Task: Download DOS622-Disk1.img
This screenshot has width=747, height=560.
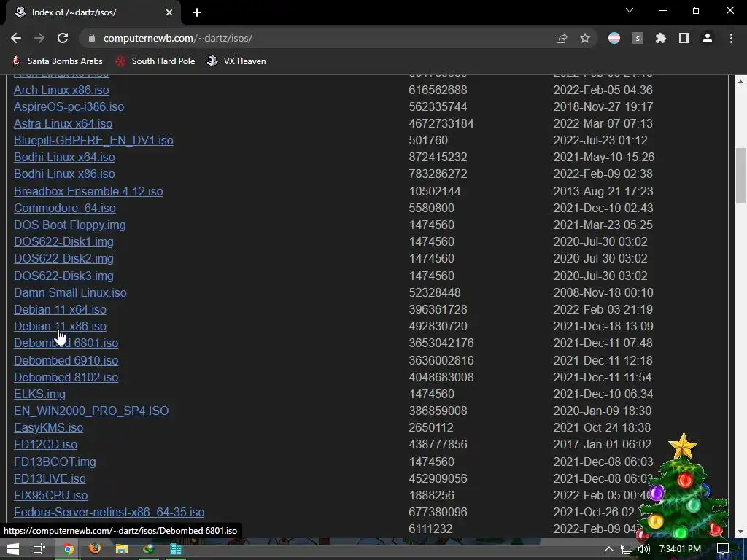Action: tap(64, 242)
